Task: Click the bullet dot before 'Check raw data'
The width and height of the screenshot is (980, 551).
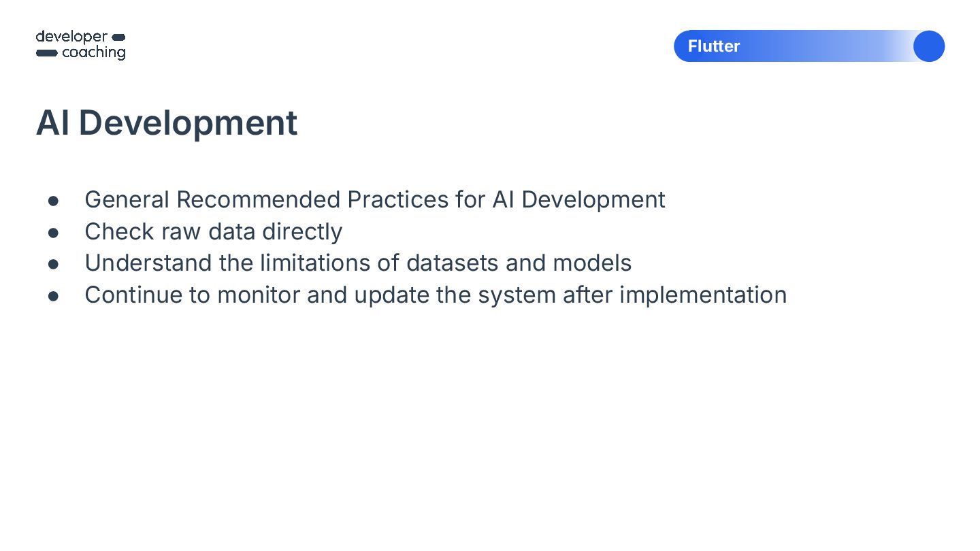Action: click(54, 233)
